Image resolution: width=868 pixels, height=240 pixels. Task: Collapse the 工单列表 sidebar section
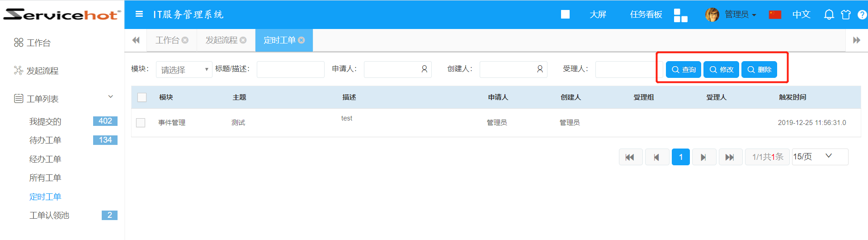pyautogui.click(x=110, y=97)
